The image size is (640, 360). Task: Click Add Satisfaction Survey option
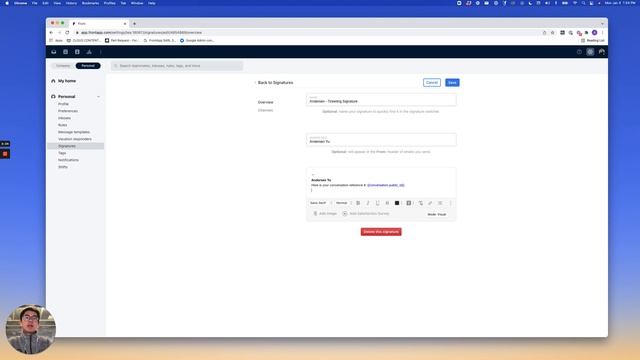[x=366, y=213]
